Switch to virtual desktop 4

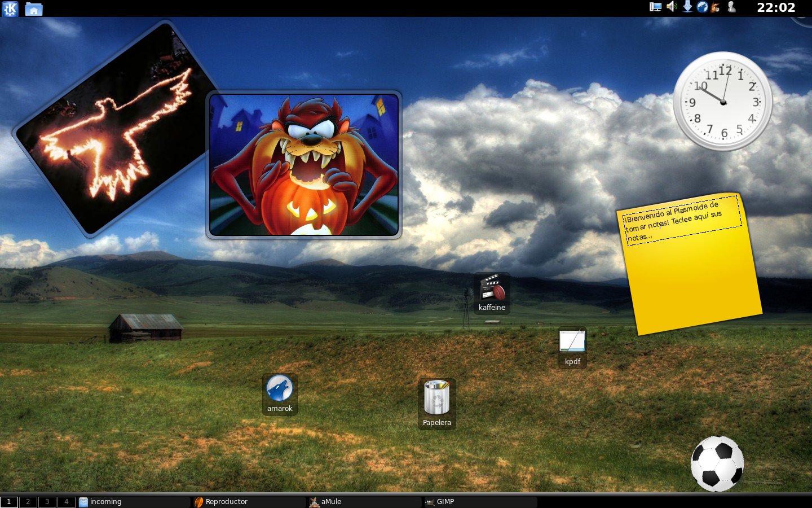pos(67,502)
